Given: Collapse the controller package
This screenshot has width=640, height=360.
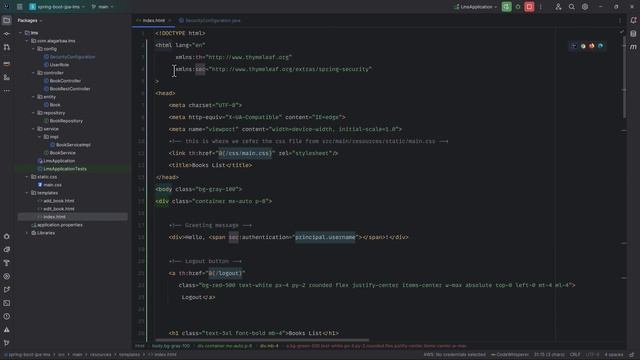Looking at the screenshot, I should (x=33, y=73).
